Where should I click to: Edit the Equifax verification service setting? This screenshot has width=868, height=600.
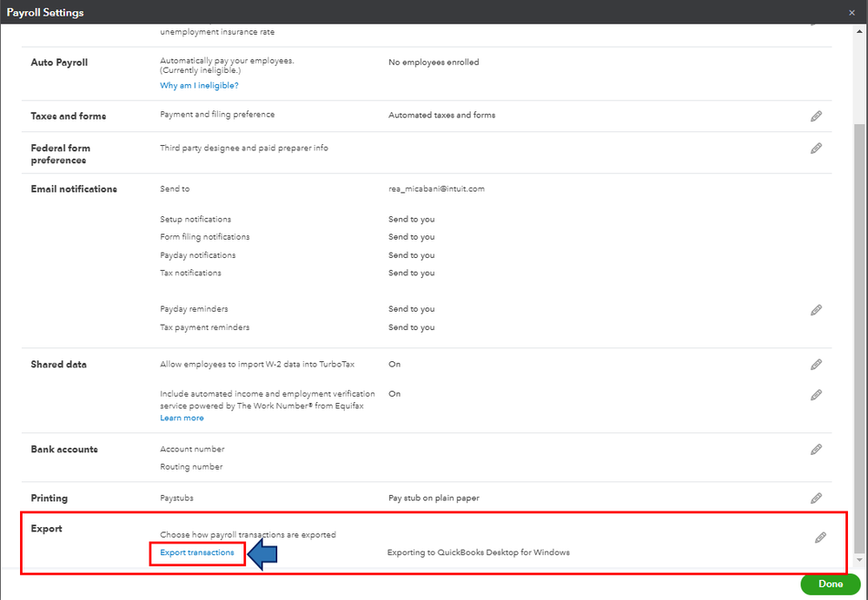click(x=816, y=395)
